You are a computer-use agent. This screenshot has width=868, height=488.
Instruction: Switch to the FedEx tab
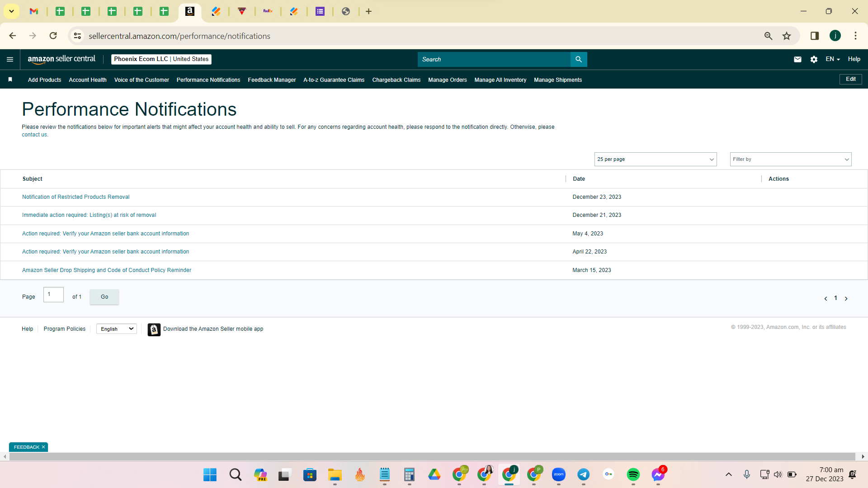268,11
